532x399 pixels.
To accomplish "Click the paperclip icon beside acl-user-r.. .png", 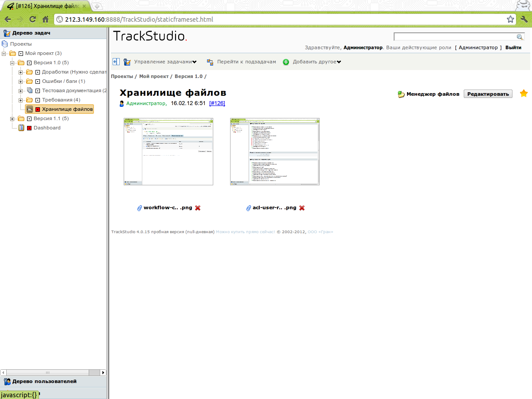I will click(249, 208).
